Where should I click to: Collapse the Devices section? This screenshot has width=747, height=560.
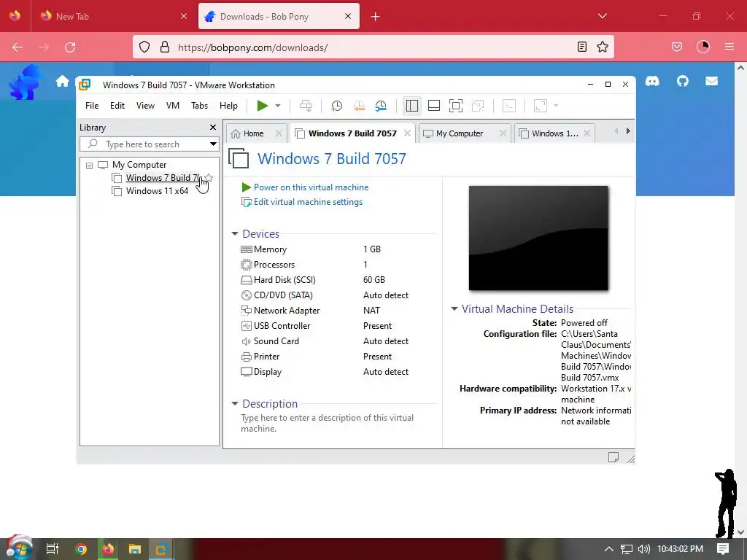[x=234, y=234]
